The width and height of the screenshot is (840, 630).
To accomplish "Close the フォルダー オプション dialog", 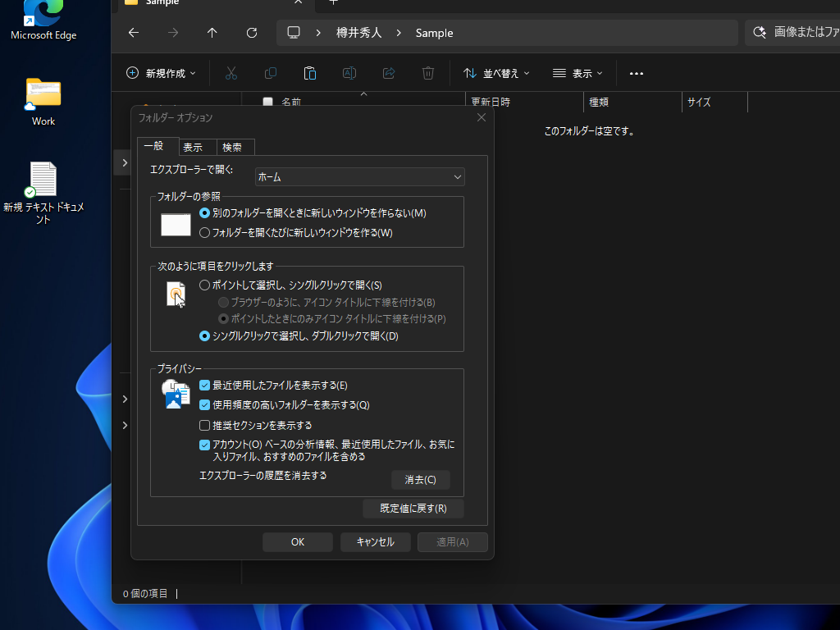I will tap(482, 117).
